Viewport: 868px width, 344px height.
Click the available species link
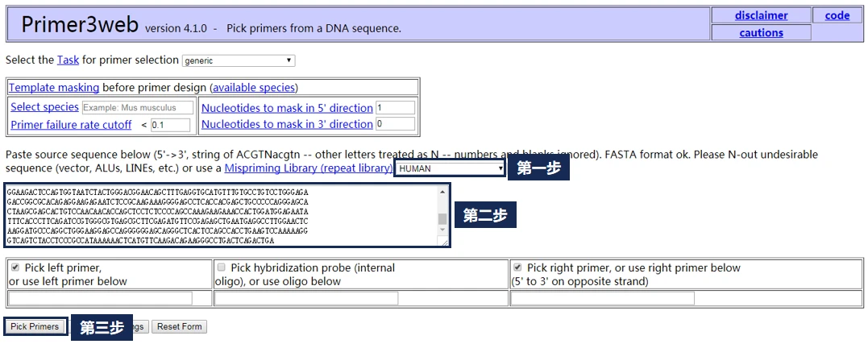pos(254,87)
